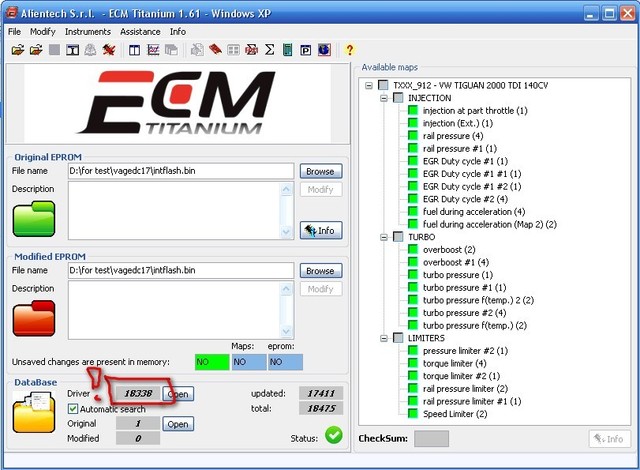Tick the INJECTION group checkbox
The width and height of the screenshot is (640, 470).
tap(398, 98)
